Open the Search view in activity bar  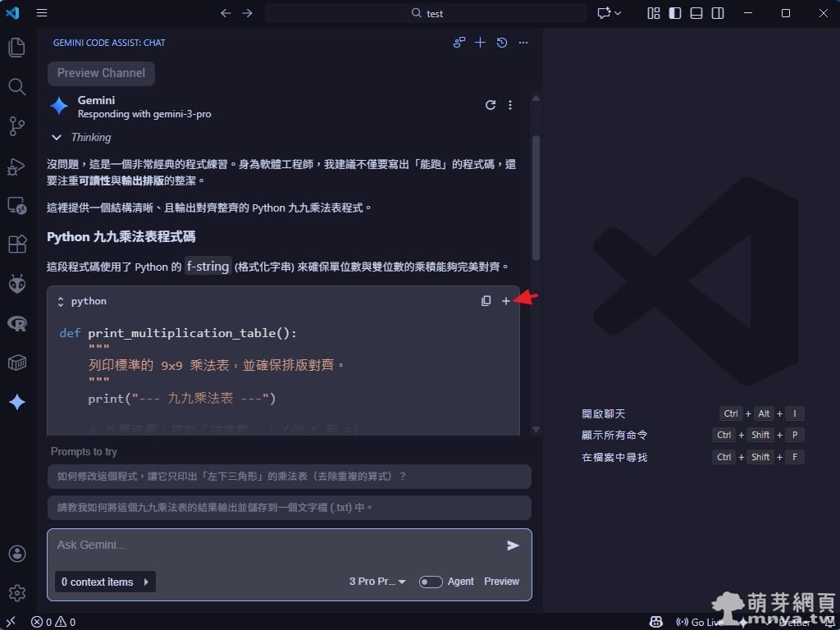[17, 86]
